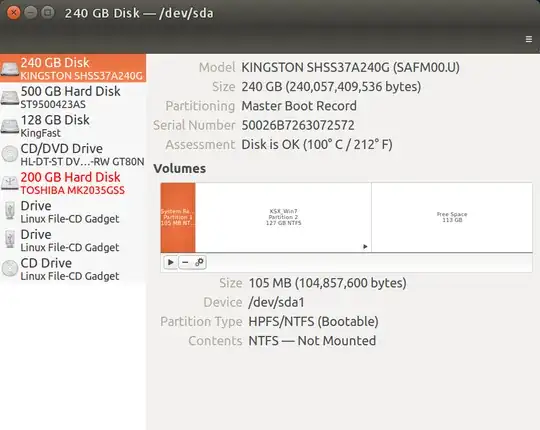Viewport: 540px width, 430px height.
Task: Close the Disks window
Action: point(13,13)
